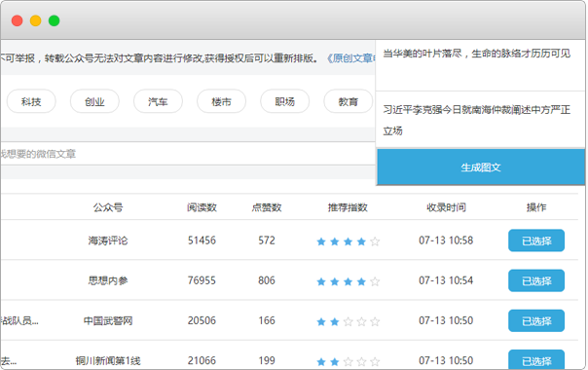Click read count 21066

[x=202, y=360]
